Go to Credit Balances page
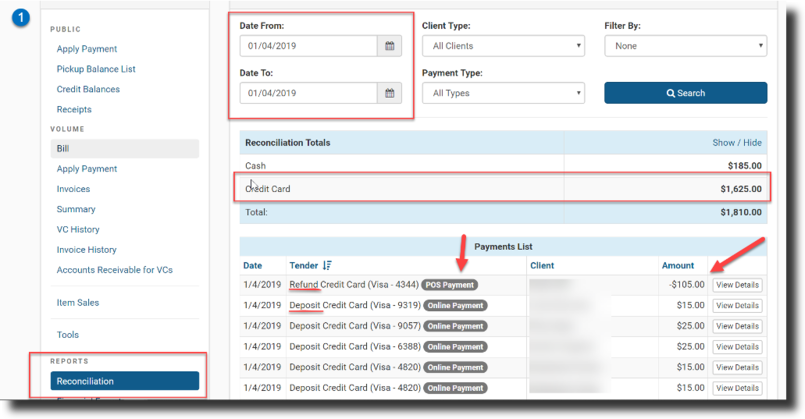This screenshot has height=419, width=805. (88, 89)
